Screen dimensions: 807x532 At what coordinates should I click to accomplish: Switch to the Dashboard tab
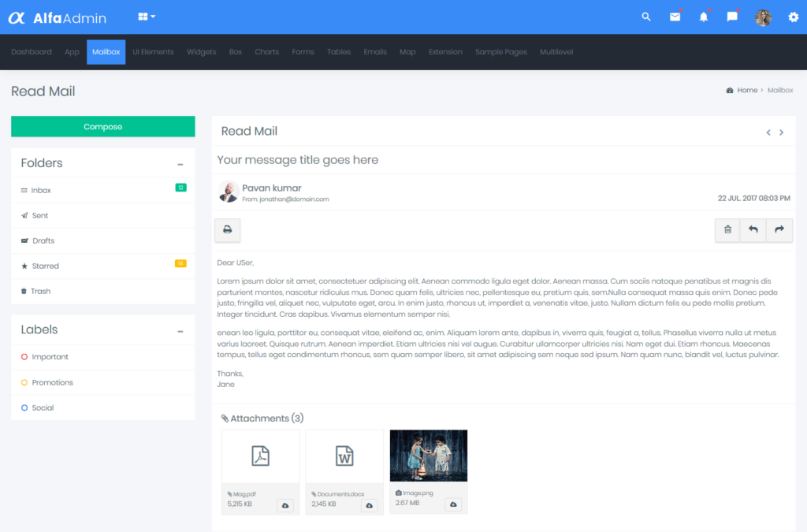point(32,52)
